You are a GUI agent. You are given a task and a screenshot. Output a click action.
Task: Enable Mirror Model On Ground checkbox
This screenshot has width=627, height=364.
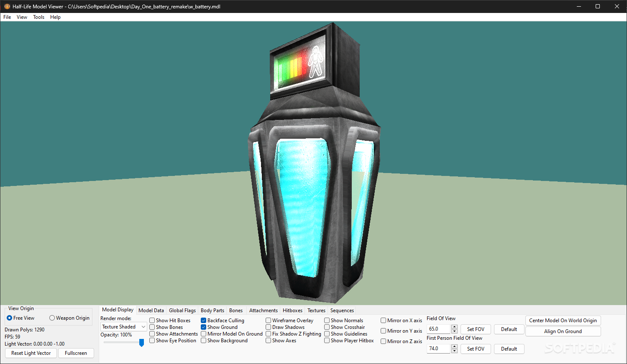(x=232, y=333)
